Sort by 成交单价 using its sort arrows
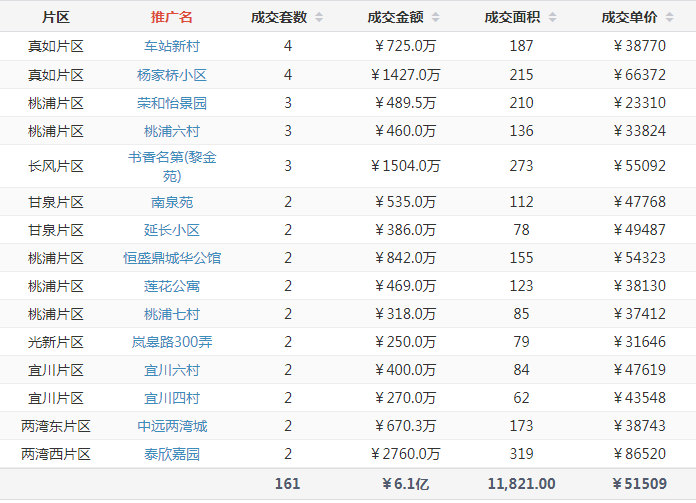This screenshot has height=503, width=696. click(669, 17)
